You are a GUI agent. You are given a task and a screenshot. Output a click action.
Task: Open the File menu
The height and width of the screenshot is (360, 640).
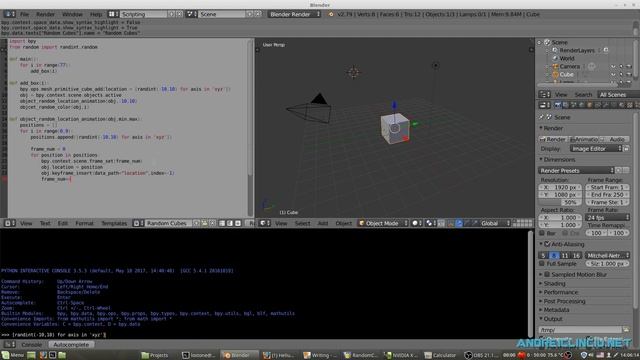coord(24,14)
